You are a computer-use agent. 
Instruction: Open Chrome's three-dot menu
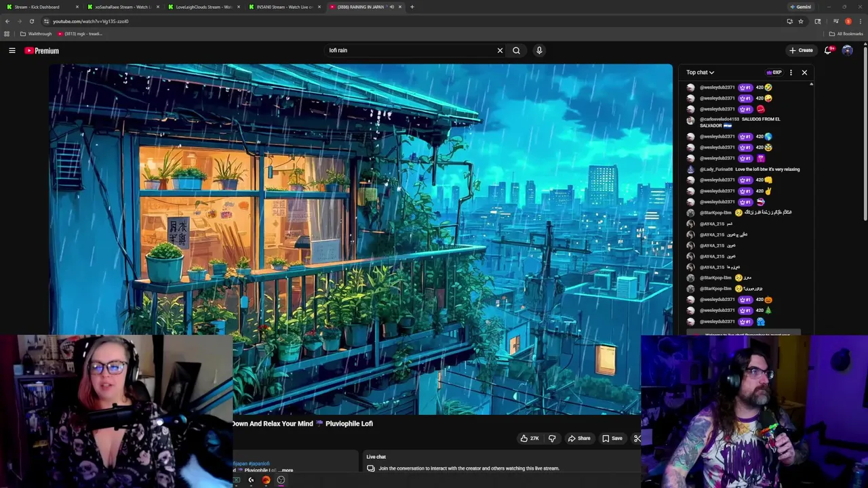860,21
